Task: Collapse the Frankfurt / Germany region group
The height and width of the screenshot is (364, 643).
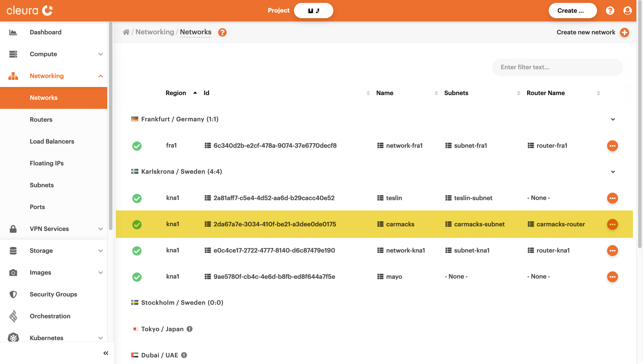Action: [x=613, y=119]
